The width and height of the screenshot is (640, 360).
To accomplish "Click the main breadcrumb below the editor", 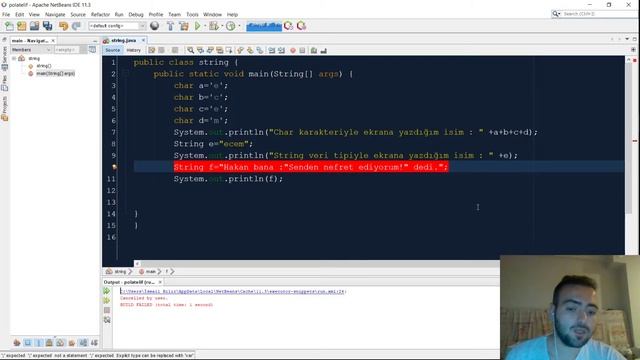I will pos(147,271).
